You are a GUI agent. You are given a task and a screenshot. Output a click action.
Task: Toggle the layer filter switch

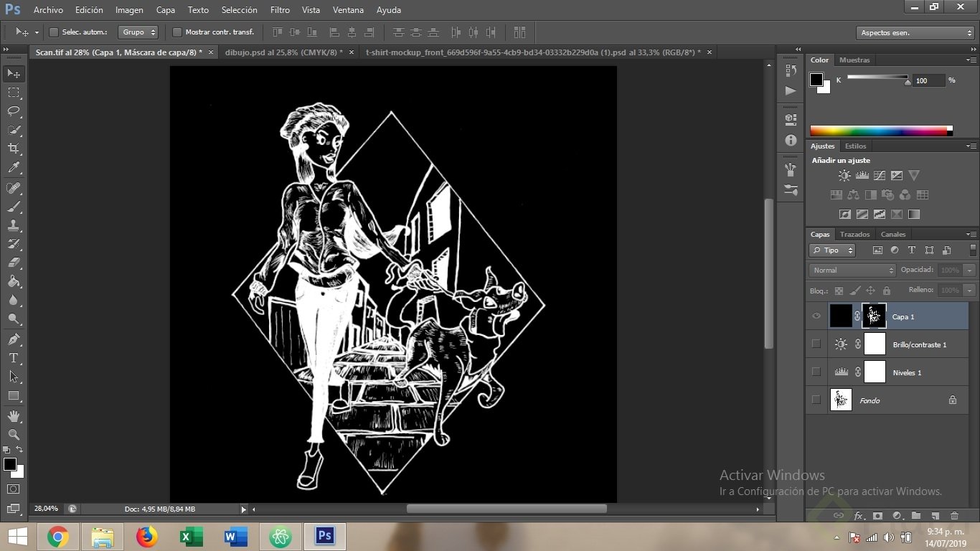pos(973,250)
